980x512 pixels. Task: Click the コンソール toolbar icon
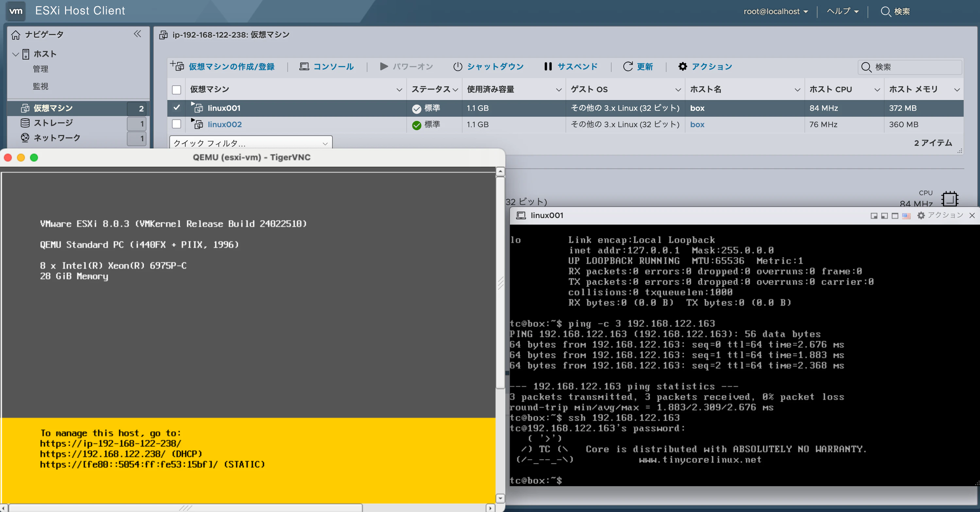[x=304, y=67]
